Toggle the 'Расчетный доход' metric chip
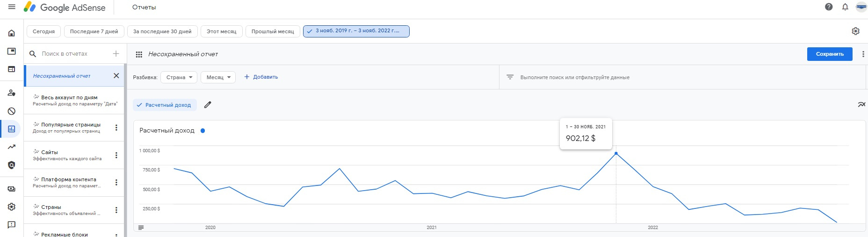 point(165,105)
